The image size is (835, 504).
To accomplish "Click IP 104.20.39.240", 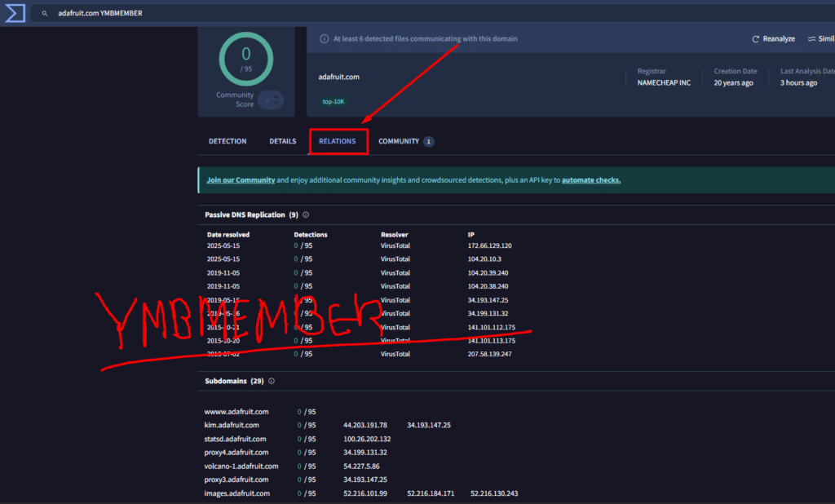I will click(x=488, y=272).
